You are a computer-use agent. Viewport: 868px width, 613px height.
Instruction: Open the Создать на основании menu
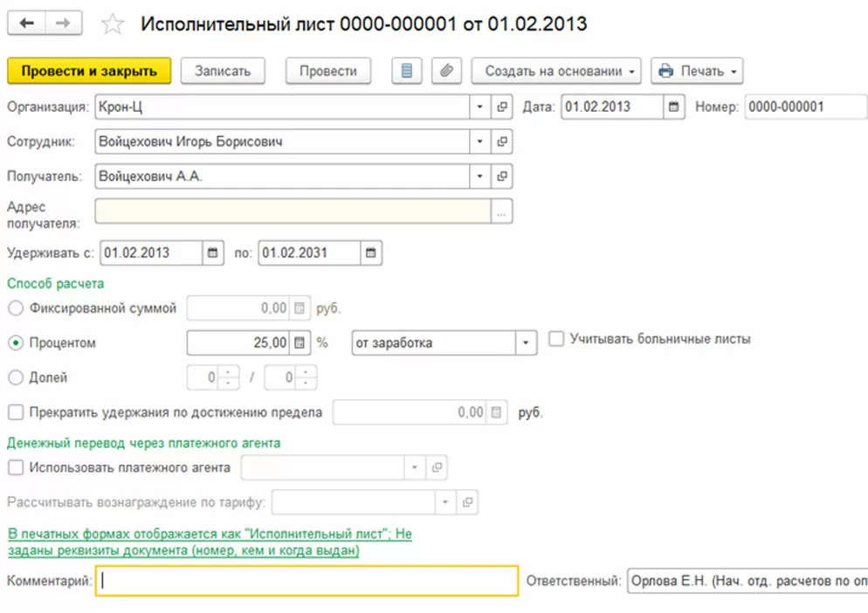(555, 71)
